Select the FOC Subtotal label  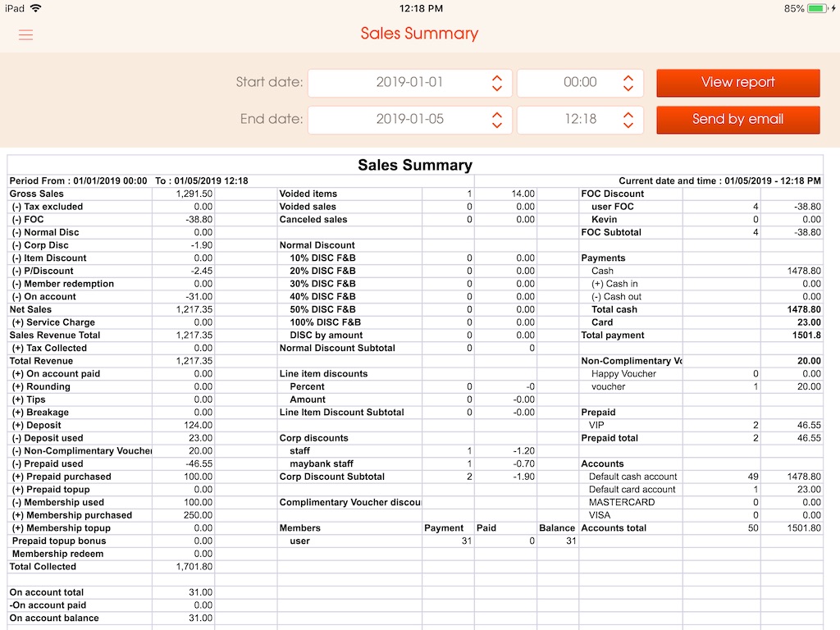pyautogui.click(x=610, y=232)
